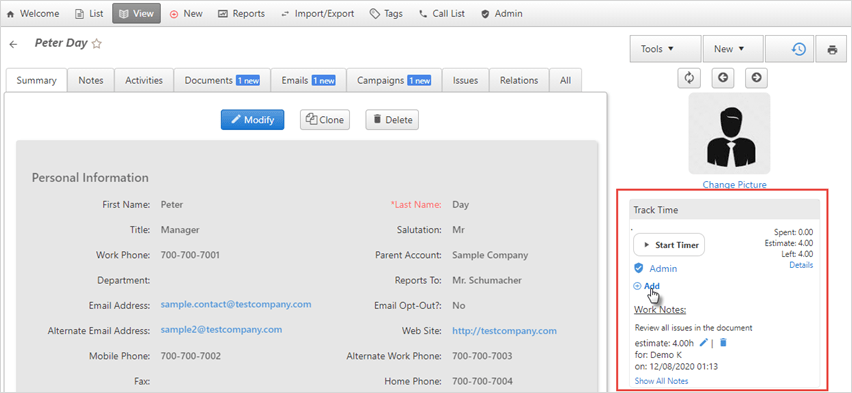Screen dimensions: 852x393
Task: Click the Clone button
Action: [x=325, y=120]
